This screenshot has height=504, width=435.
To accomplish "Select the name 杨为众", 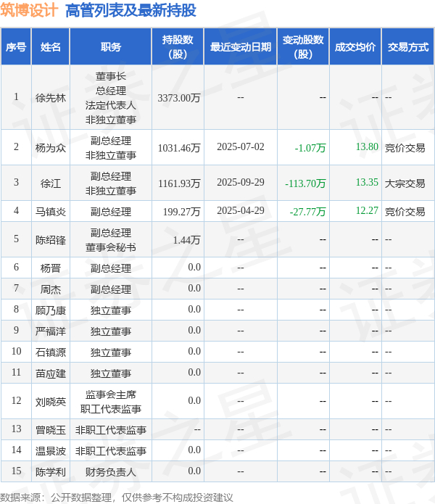I will click(x=51, y=148).
